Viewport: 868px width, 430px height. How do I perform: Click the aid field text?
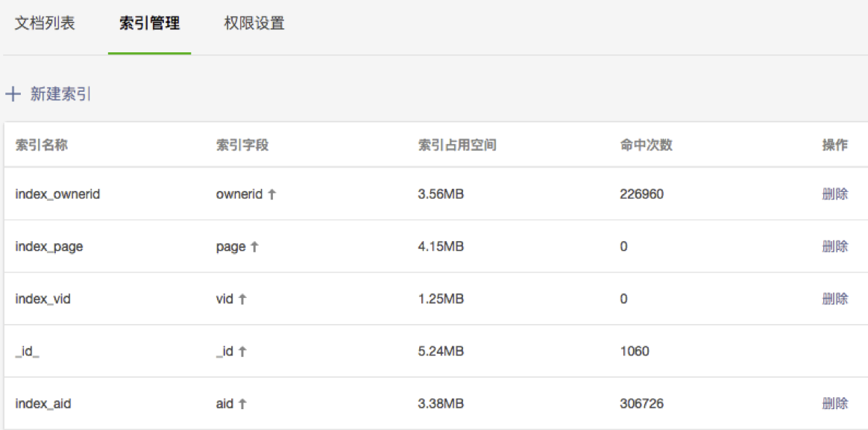click(x=224, y=404)
